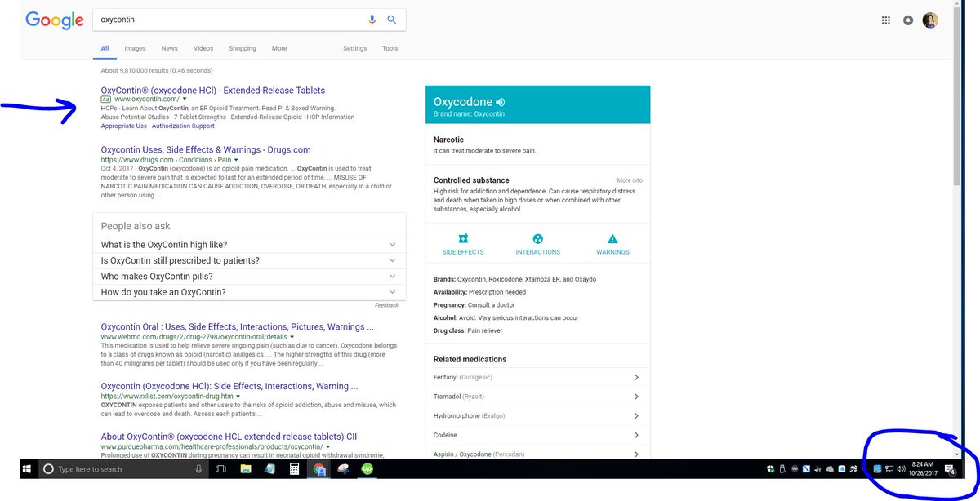Open the More search menu
Image resolution: width=980 pixels, height=501 pixels.
[279, 48]
